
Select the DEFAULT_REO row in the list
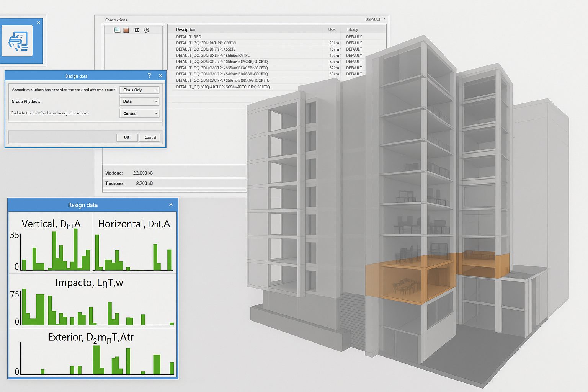coord(189,37)
